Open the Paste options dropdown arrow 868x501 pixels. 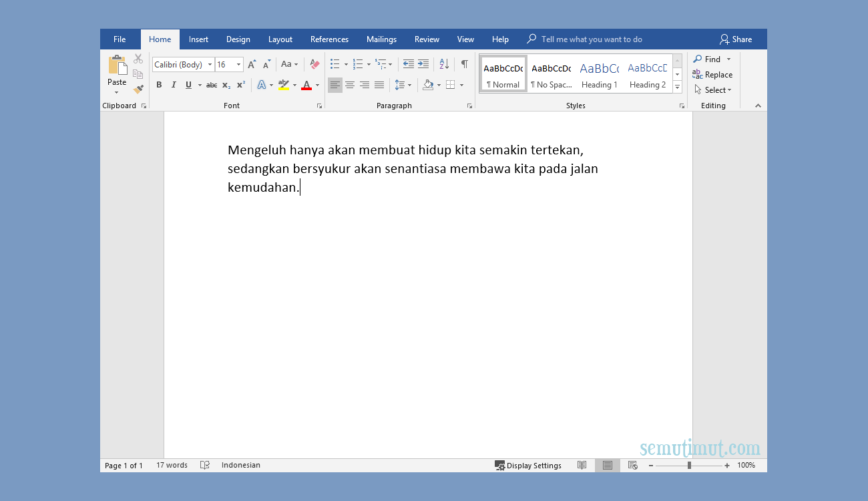(117, 92)
